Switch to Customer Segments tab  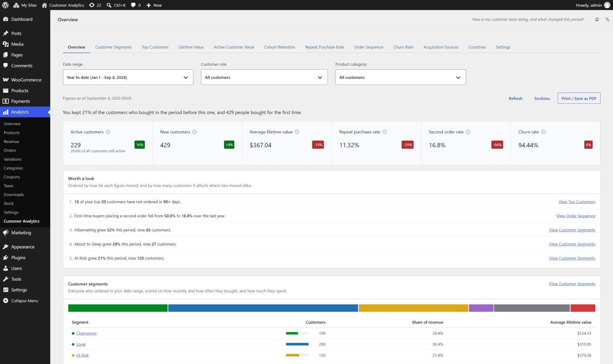point(113,47)
